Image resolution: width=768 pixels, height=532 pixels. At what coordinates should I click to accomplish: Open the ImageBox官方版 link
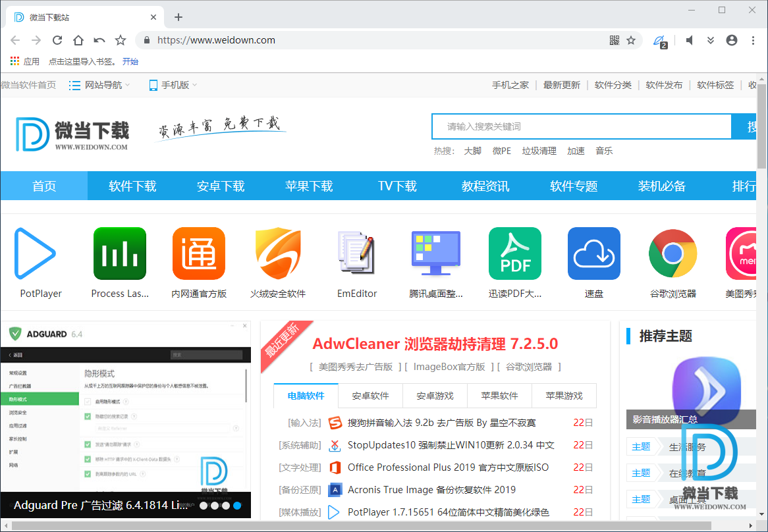point(449,367)
